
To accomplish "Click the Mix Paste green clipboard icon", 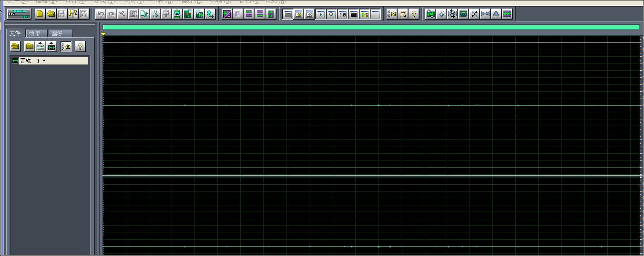I will [177, 14].
